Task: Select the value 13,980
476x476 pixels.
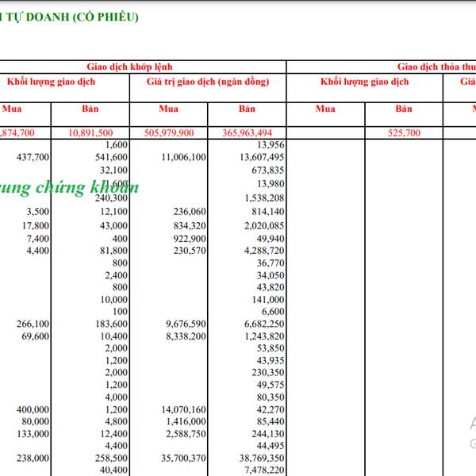Action: [x=271, y=184]
